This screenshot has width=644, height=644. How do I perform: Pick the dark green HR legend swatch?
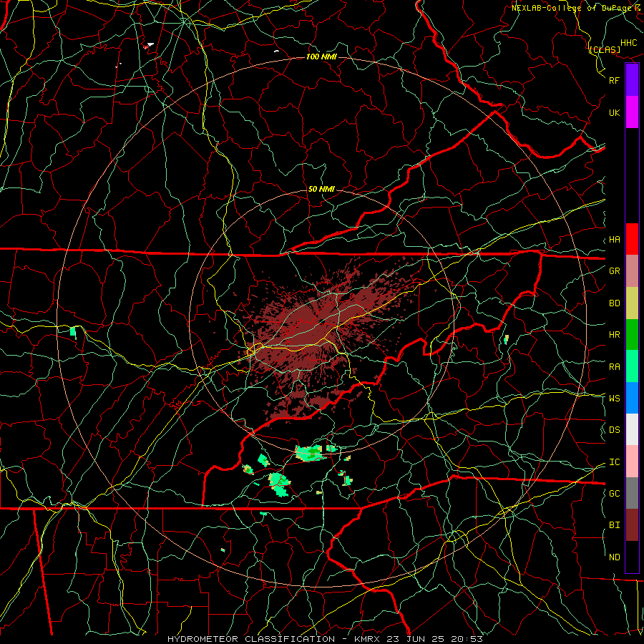[x=632, y=335]
